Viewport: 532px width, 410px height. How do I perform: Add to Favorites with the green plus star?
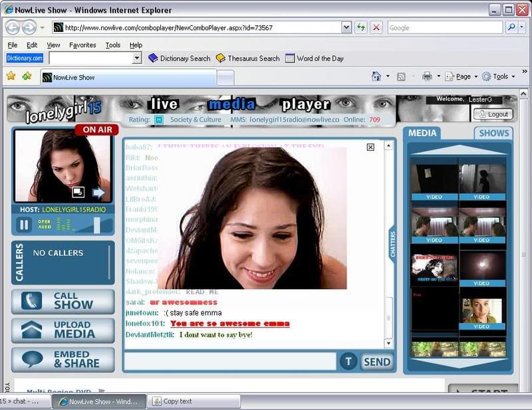(x=27, y=76)
